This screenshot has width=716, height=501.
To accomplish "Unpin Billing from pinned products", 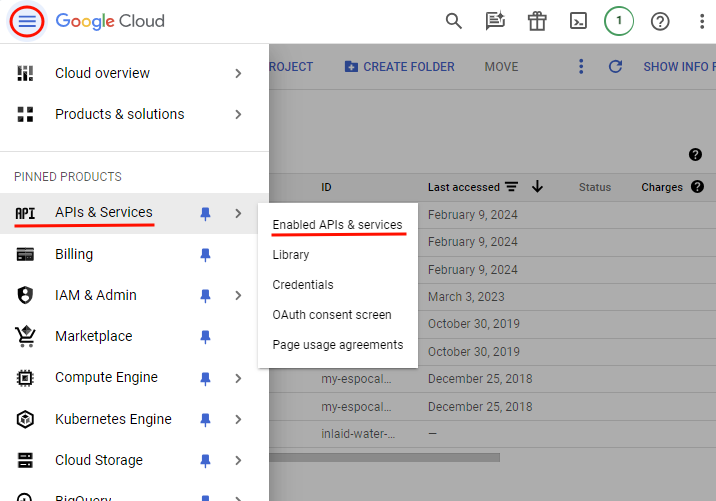I will click(x=205, y=254).
